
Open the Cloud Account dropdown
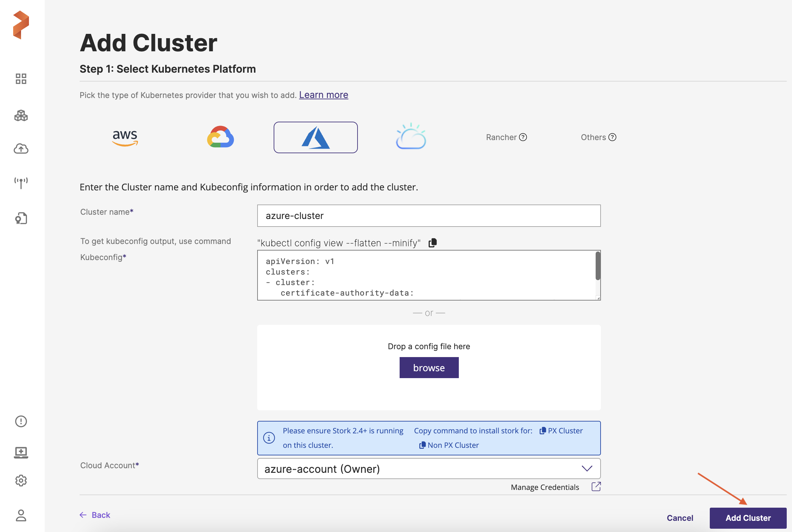pyautogui.click(x=429, y=469)
